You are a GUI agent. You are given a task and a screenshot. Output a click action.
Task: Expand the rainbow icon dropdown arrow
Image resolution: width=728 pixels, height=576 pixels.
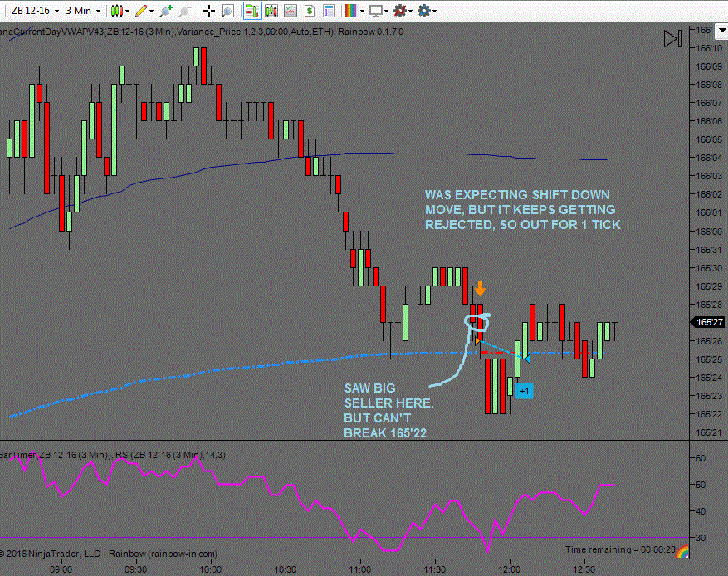point(362,11)
